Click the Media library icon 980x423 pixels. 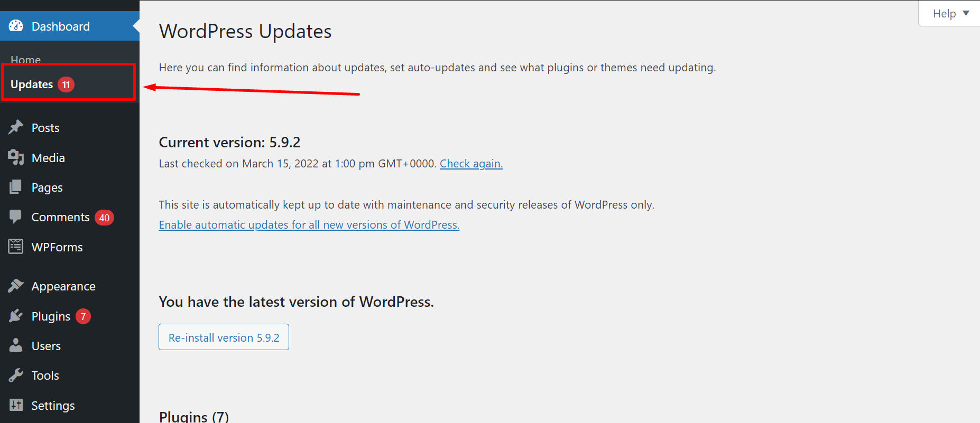click(x=16, y=157)
